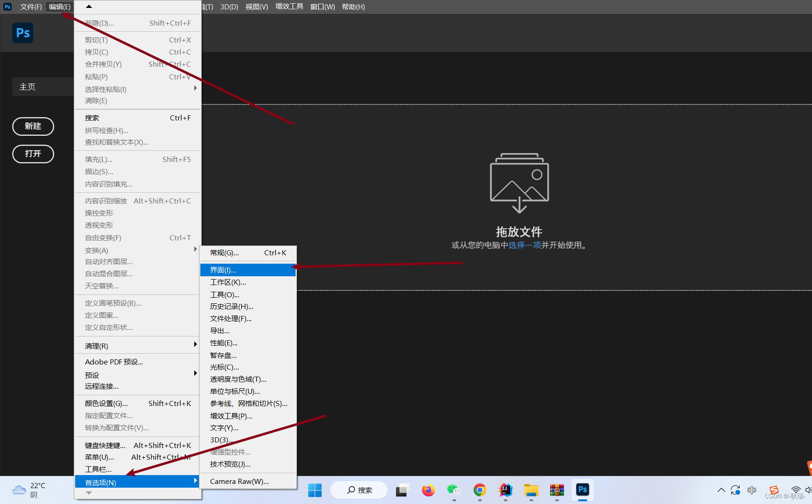Choose 增效工具(P)... preferences
The image size is (812, 504).
[248, 416]
